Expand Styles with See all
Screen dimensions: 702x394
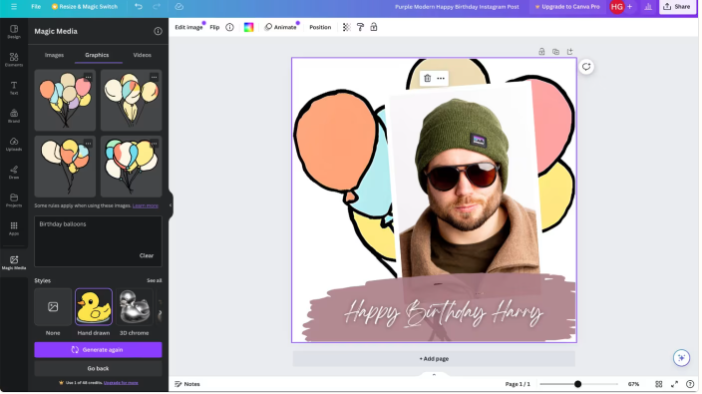pyautogui.click(x=154, y=281)
